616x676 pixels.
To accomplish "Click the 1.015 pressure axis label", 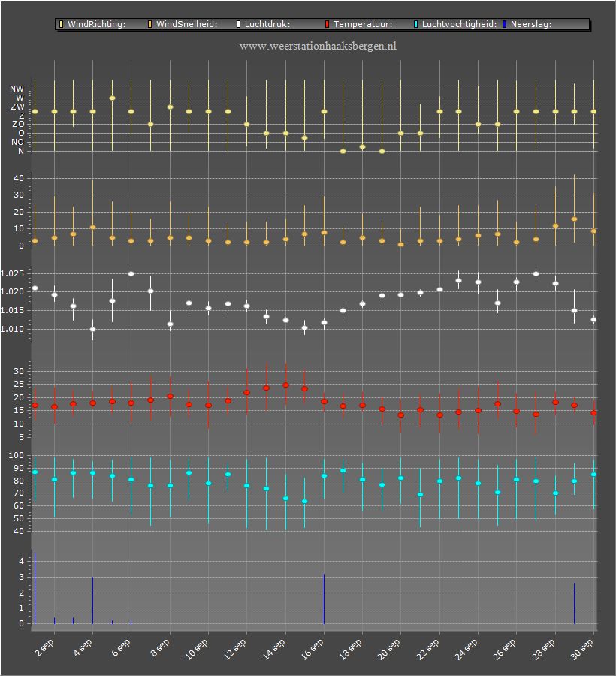I will tap(13, 310).
